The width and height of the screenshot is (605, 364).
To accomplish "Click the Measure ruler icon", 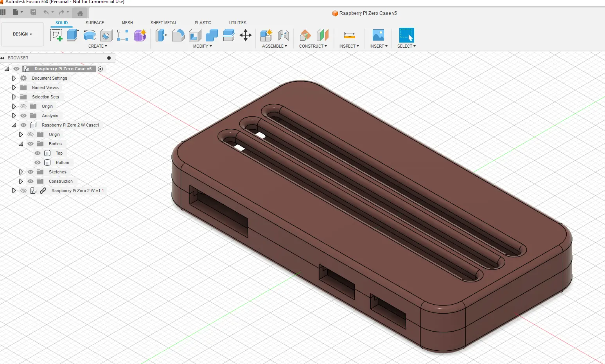I will point(349,35).
